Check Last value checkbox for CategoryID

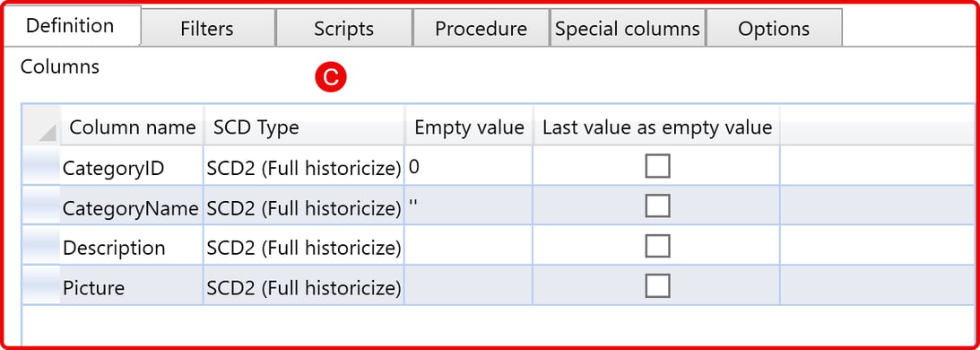[x=657, y=166]
